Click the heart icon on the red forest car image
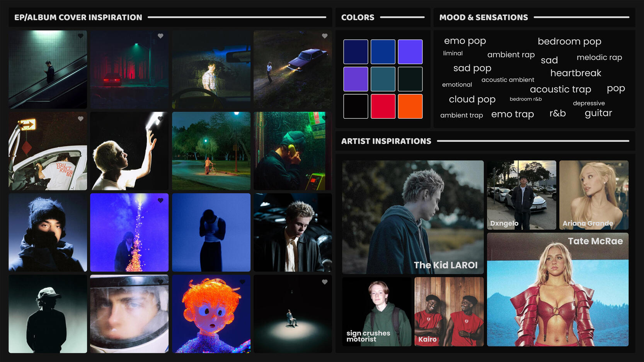The image size is (644, 362). (x=161, y=37)
